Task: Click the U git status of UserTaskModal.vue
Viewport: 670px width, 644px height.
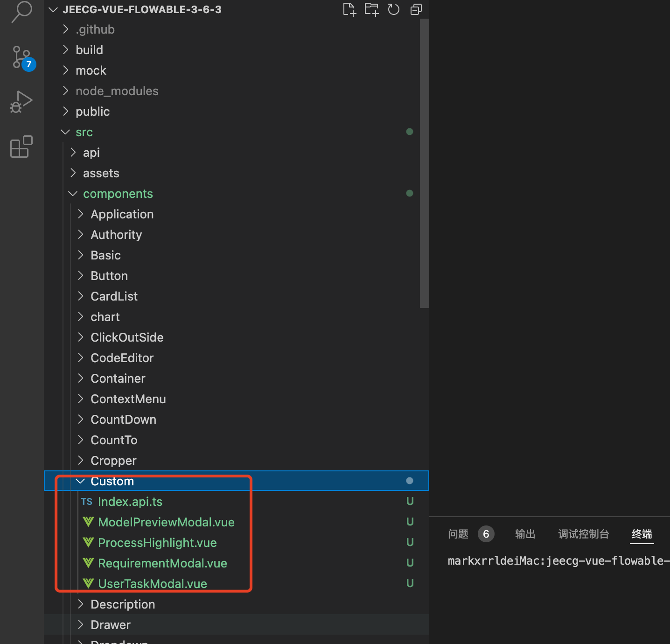Action: coord(410,583)
